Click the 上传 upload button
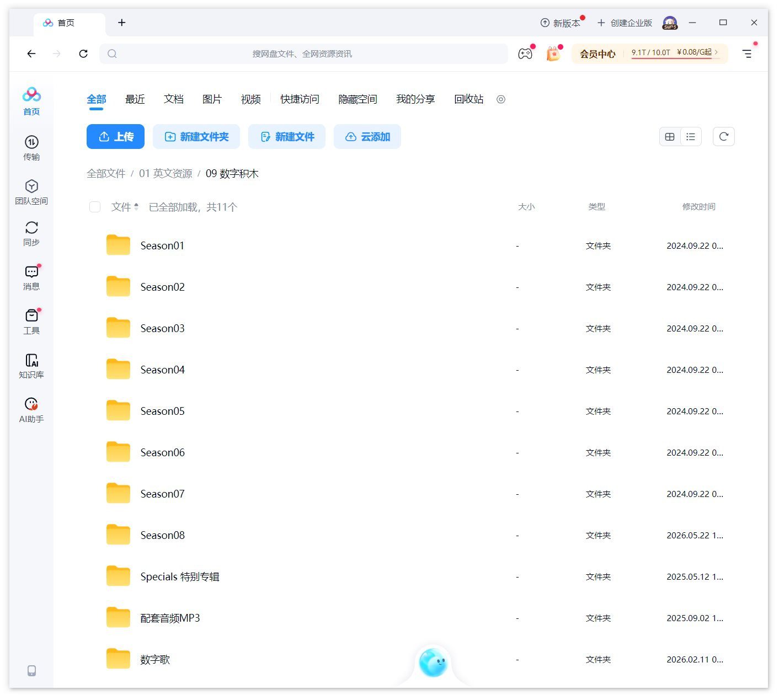Image resolution: width=779 pixels, height=700 pixels. click(115, 136)
